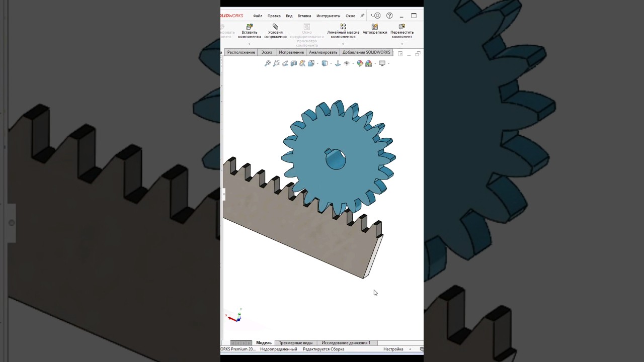Open the View Orientation cube icon
Viewport: 644px width, 362px height.
[311, 63]
